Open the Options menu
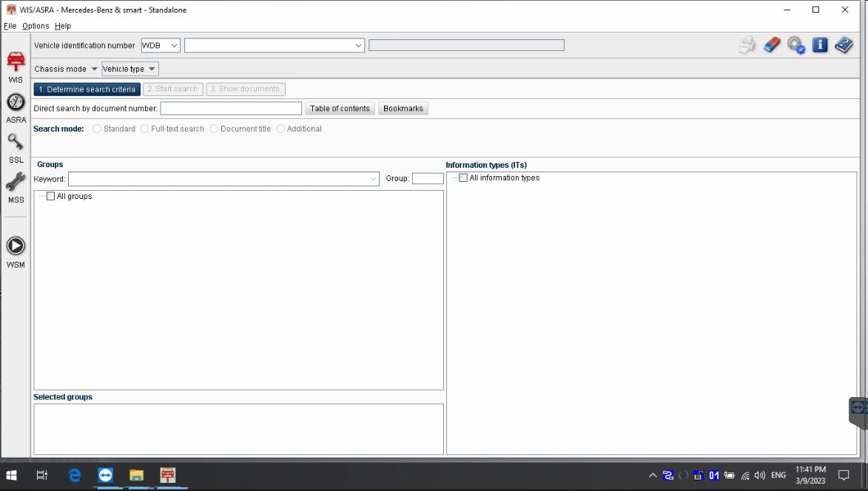The image size is (868, 491). [x=35, y=25]
